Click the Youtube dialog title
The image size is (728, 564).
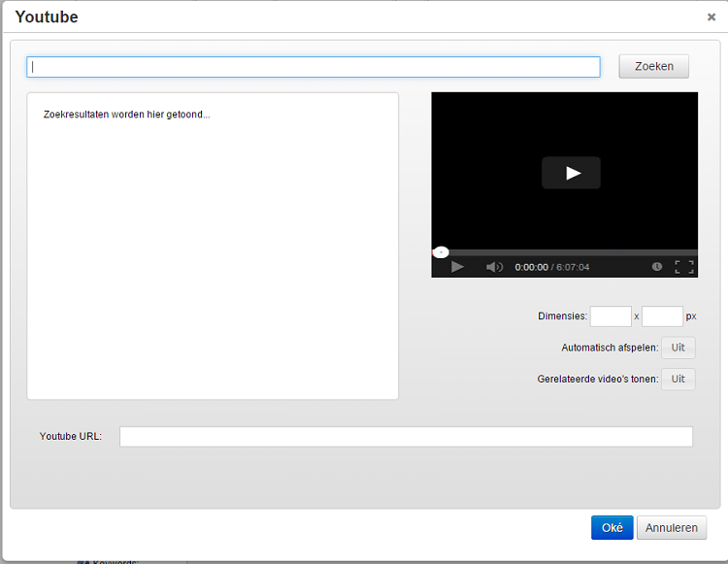click(47, 17)
